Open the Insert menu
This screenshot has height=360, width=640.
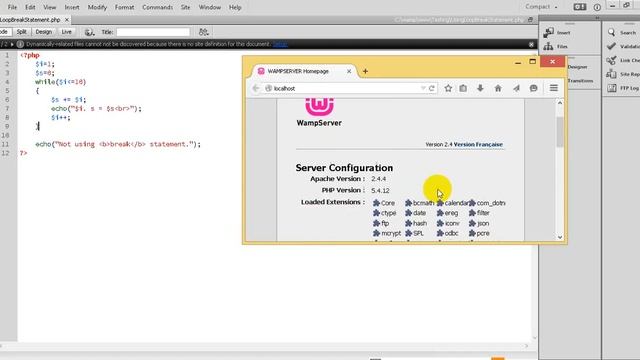[x=72, y=7]
